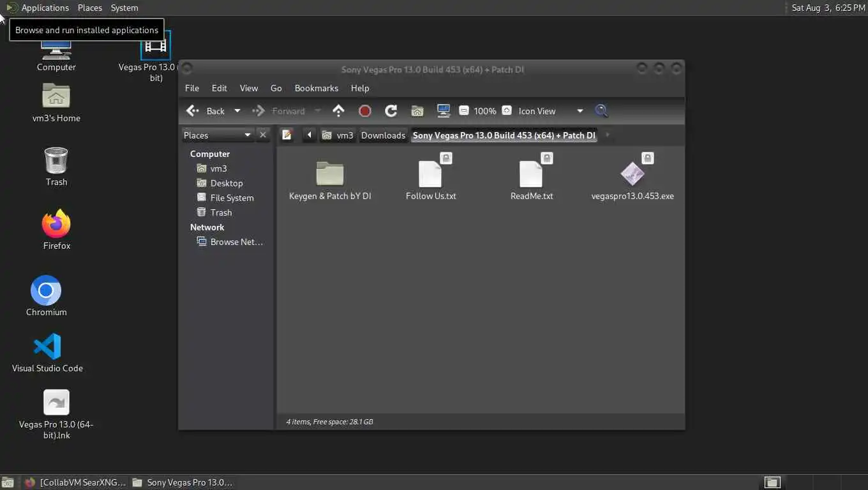
Task: Click Sony Vegas Pro 13.0 taskbar button
Action: point(183,482)
